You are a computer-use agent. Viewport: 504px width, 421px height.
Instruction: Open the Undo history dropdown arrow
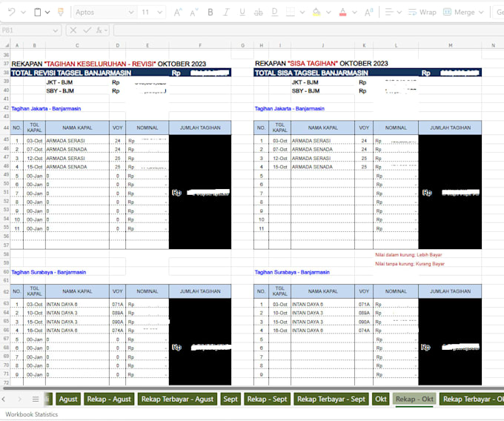click(23, 13)
